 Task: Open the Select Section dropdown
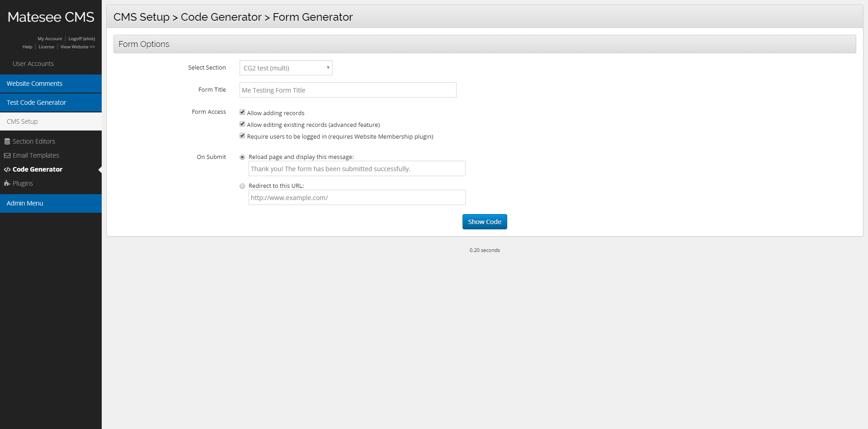tap(286, 68)
